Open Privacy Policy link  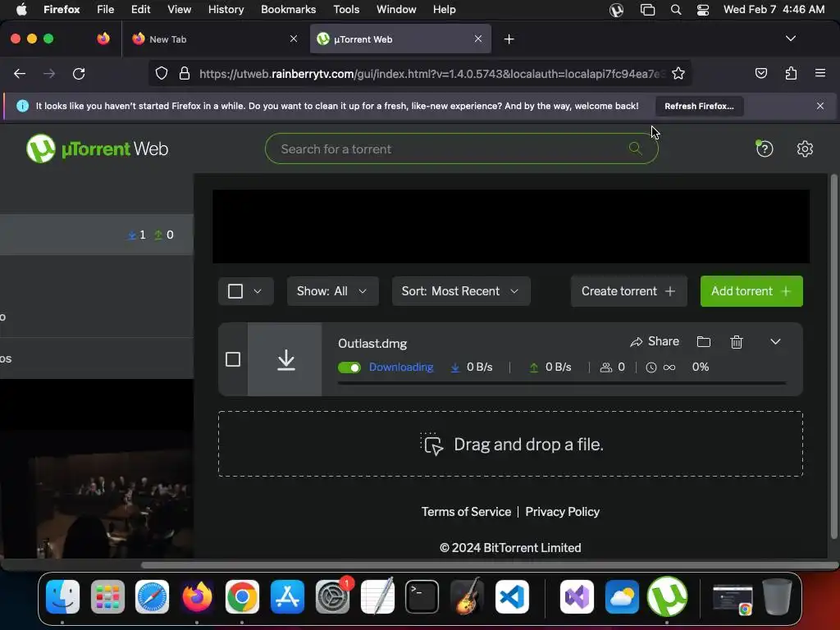[562, 512]
